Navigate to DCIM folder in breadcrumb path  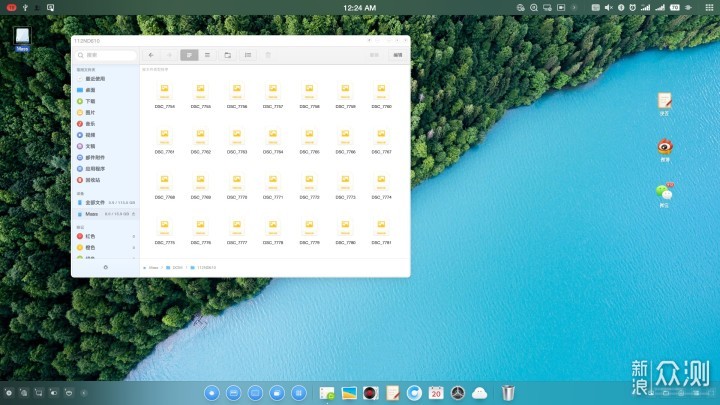pyautogui.click(x=176, y=268)
